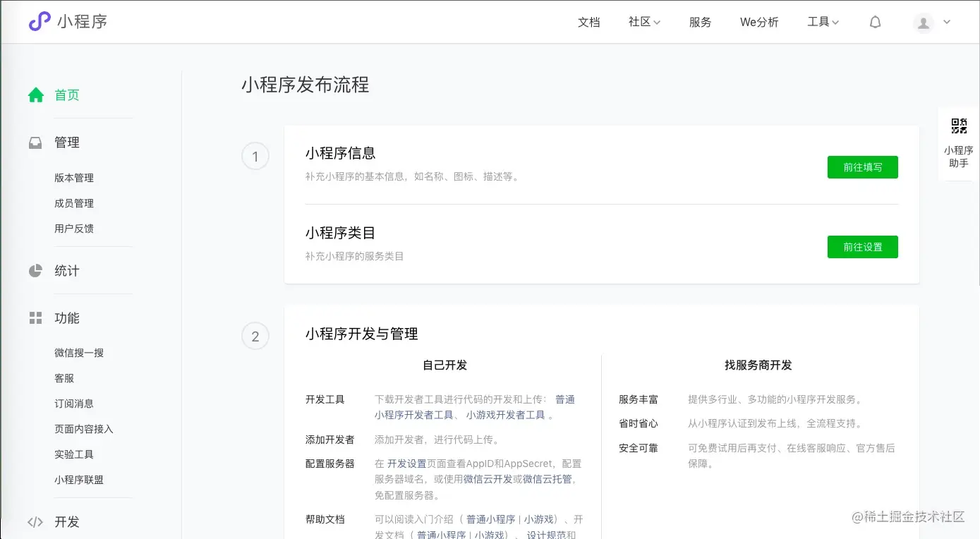This screenshot has height=539, width=980.
Task: Open 订阅消息 in sidebar
Action: click(x=74, y=404)
